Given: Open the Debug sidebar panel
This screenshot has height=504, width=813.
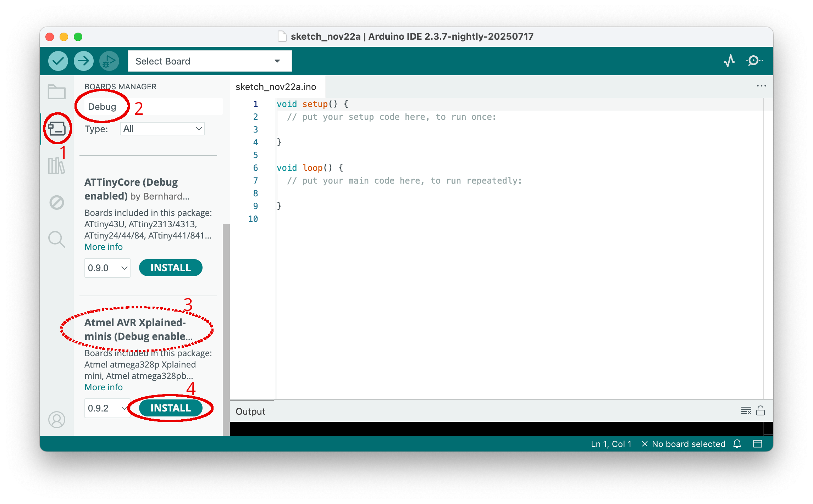Looking at the screenshot, I should tap(57, 202).
